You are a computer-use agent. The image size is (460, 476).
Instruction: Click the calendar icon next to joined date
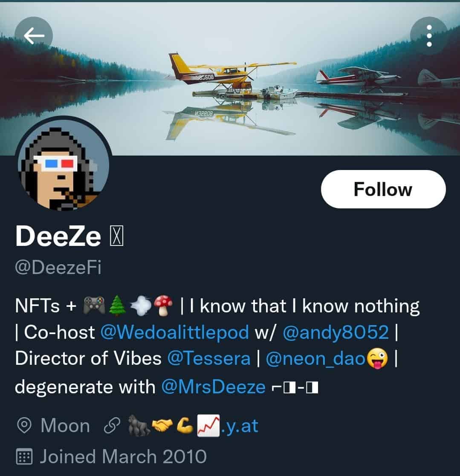pyautogui.click(x=25, y=456)
